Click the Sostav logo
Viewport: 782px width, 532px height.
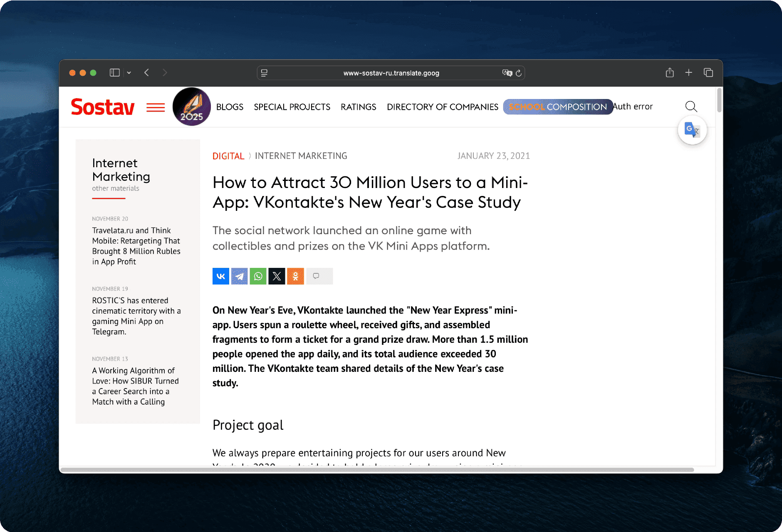point(103,107)
